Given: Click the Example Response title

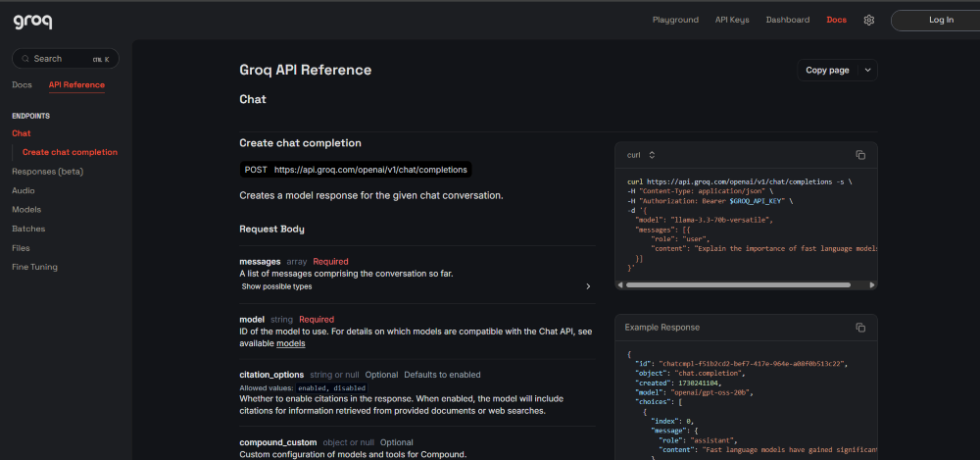Looking at the screenshot, I should point(662,328).
